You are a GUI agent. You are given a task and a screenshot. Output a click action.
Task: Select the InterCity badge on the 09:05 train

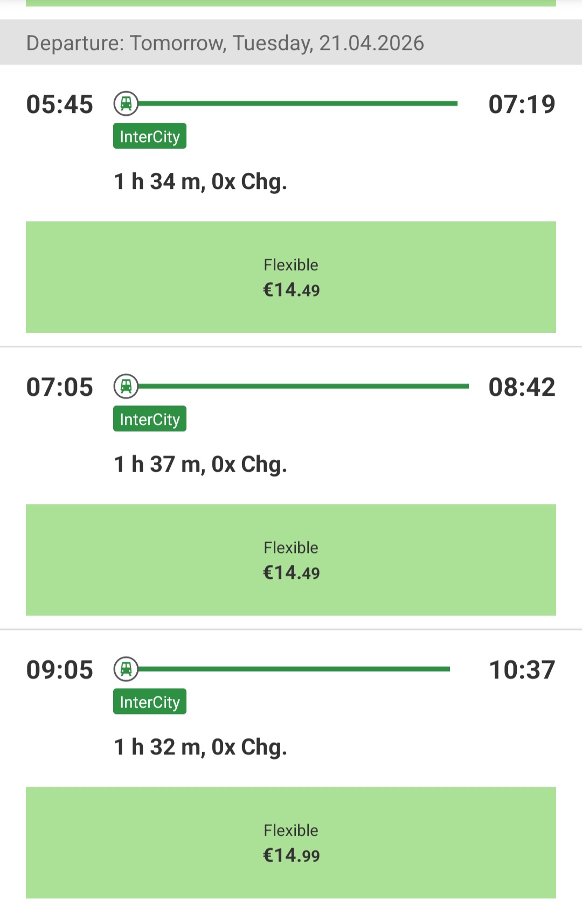(x=150, y=702)
